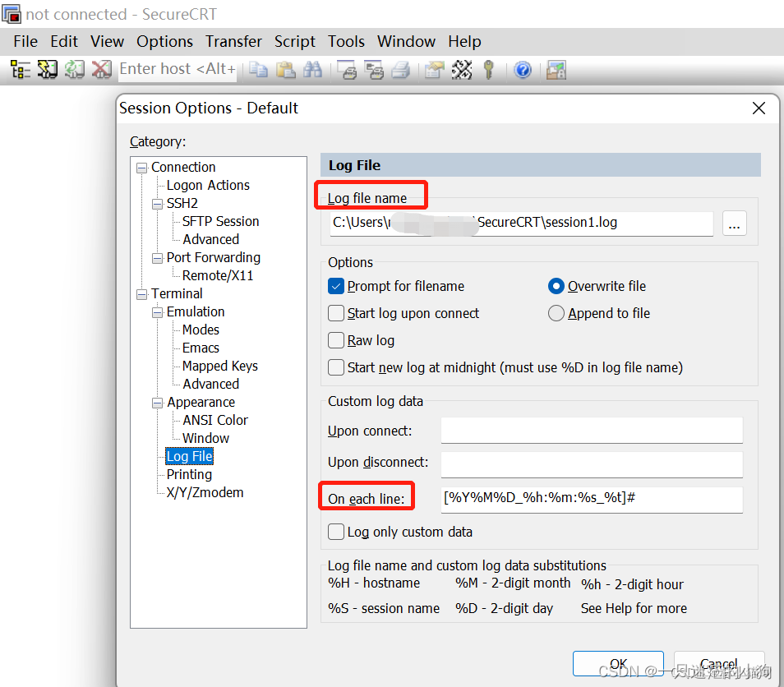Open the Help menu
Screen dimensions: 784x687
pos(464,42)
